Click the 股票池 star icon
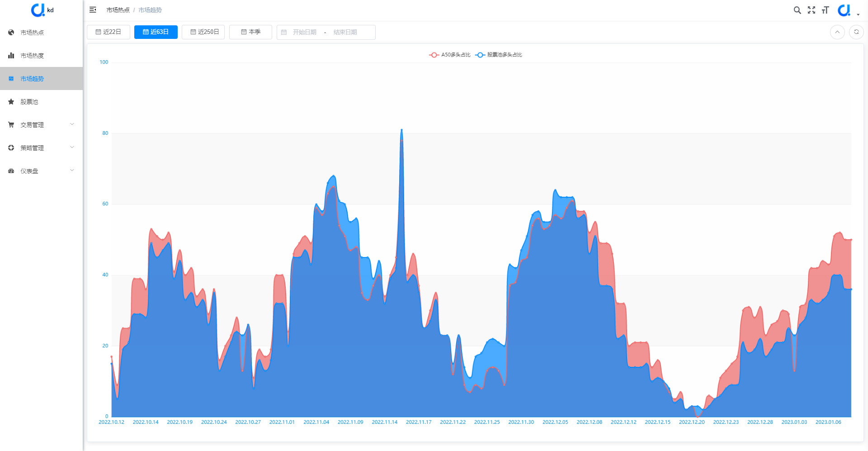The image size is (868, 451). 11,102
